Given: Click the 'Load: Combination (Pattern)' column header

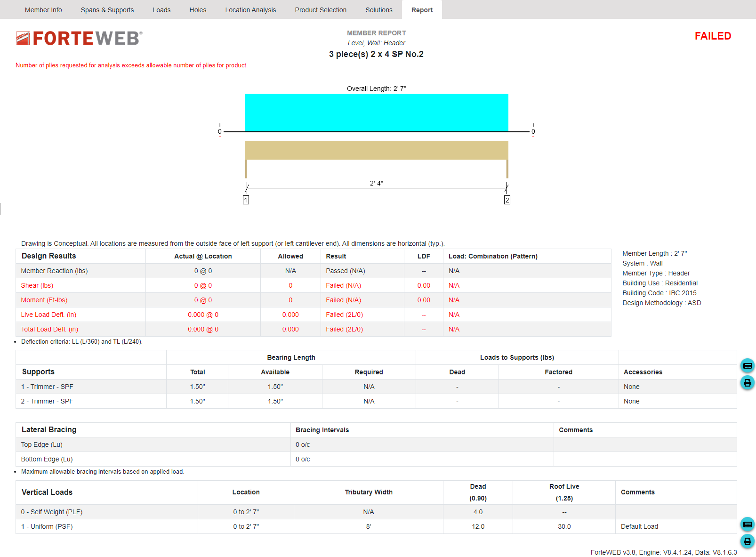Looking at the screenshot, I should (493, 256).
